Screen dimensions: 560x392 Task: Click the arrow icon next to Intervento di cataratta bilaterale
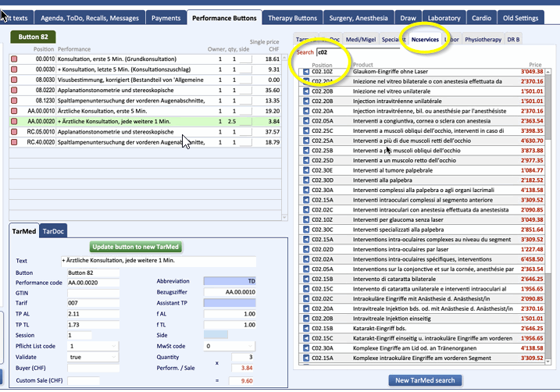pos(305,278)
